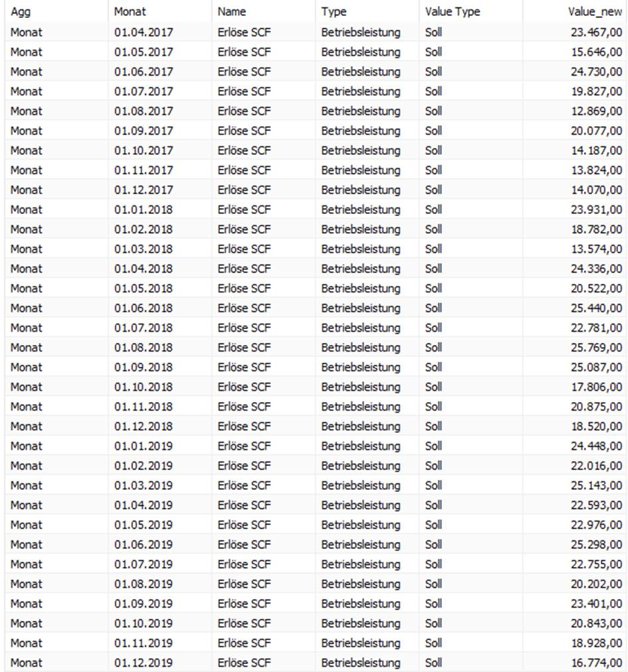Select the 01.12.2017 date cell
The width and height of the screenshot is (628, 672).
(144, 189)
